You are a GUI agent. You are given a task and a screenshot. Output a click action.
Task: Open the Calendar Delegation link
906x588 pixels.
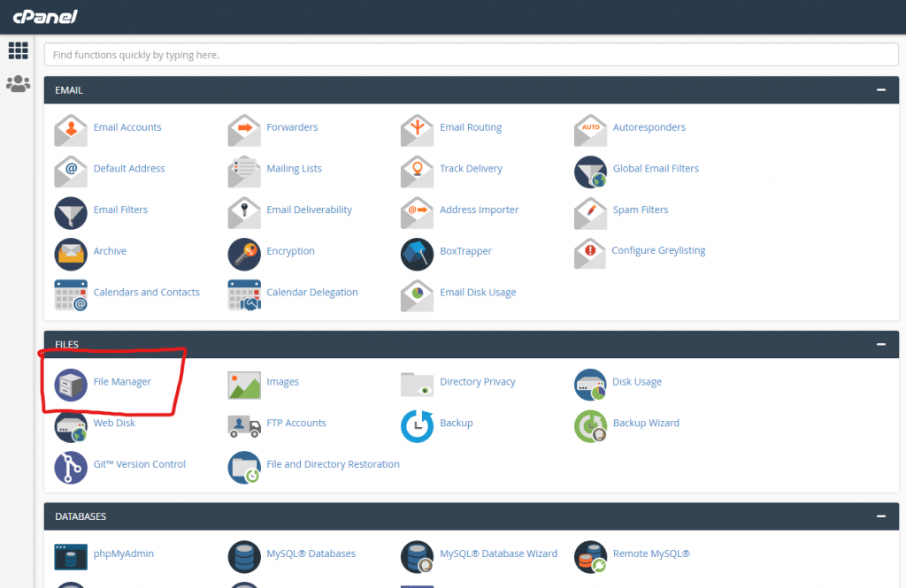click(312, 293)
